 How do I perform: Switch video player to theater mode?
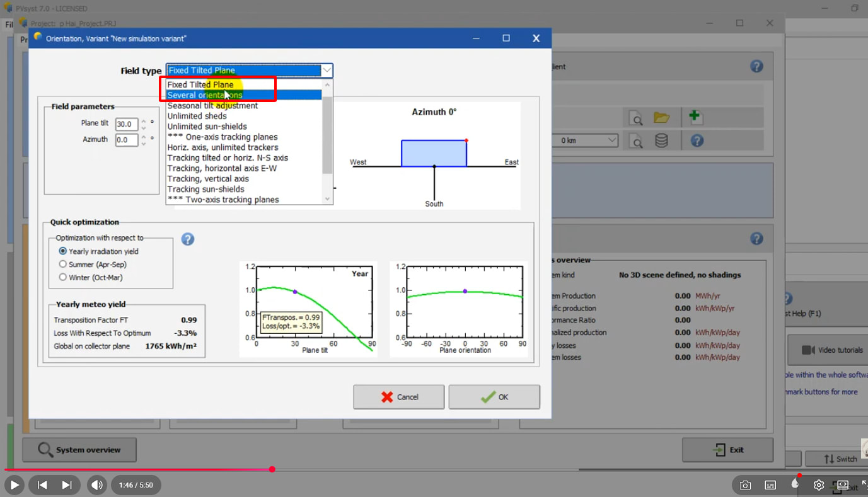(x=843, y=485)
